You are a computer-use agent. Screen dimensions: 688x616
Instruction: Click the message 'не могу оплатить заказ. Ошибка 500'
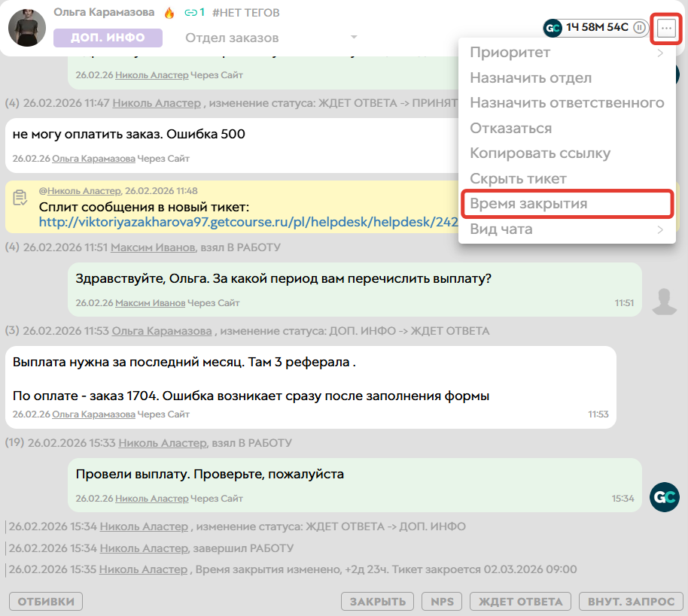pyautogui.click(x=129, y=134)
